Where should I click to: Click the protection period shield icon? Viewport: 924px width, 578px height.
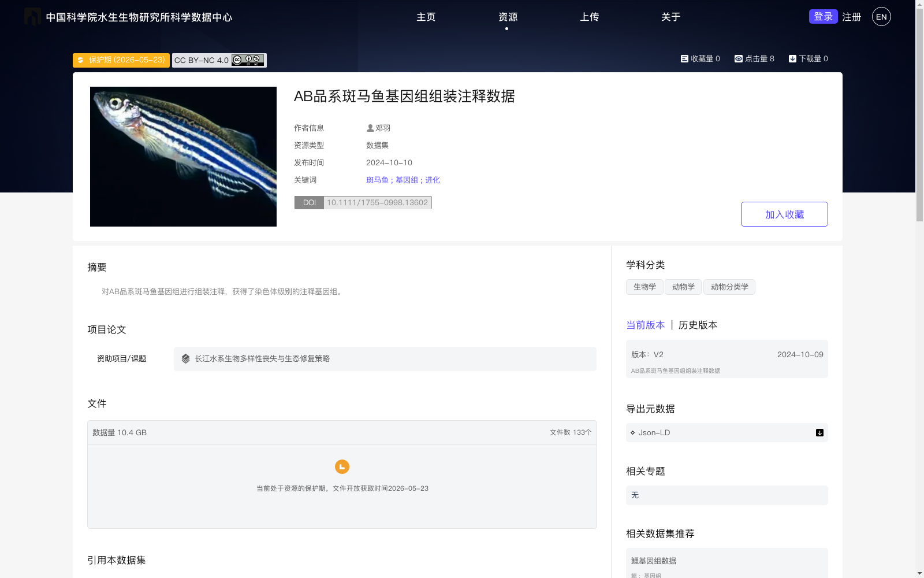(81, 60)
